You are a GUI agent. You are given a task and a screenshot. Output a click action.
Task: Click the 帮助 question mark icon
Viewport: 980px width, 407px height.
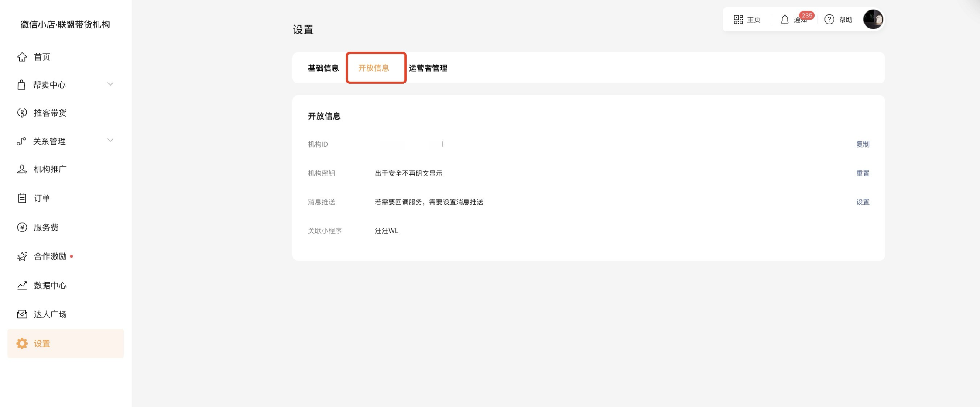tap(829, 20)
